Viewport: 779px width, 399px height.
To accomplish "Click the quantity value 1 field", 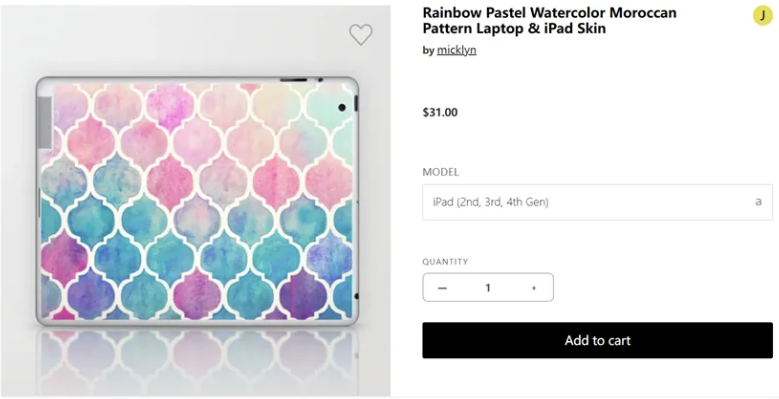I will [488, 288].
